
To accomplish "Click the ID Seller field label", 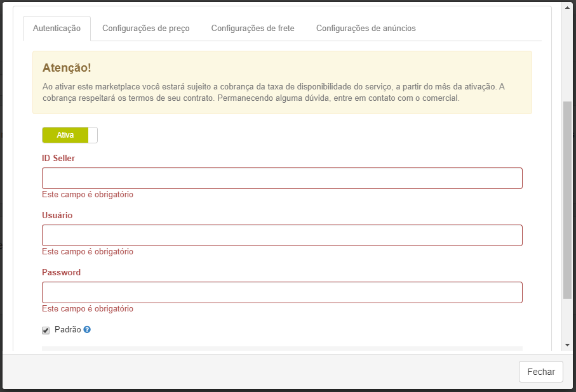I will point(58,159).
